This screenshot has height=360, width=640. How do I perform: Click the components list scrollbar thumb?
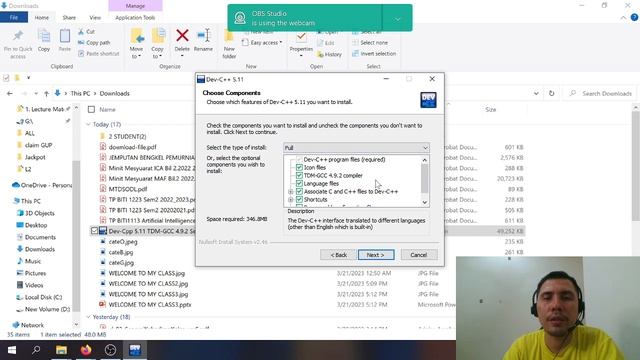click(x=424, y=178)
